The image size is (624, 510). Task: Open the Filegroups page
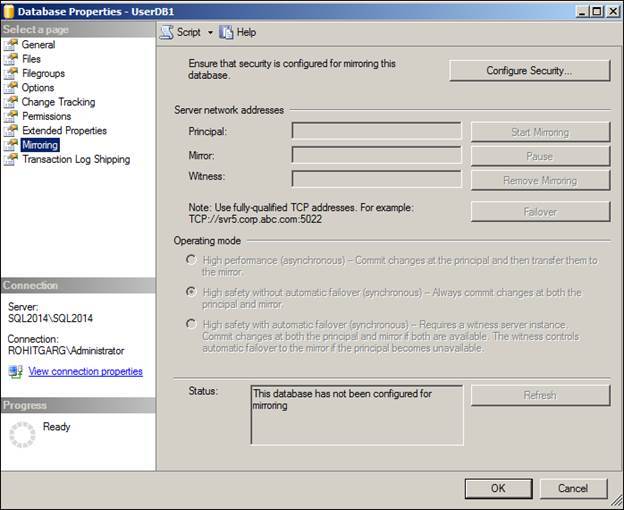[43, 73]
